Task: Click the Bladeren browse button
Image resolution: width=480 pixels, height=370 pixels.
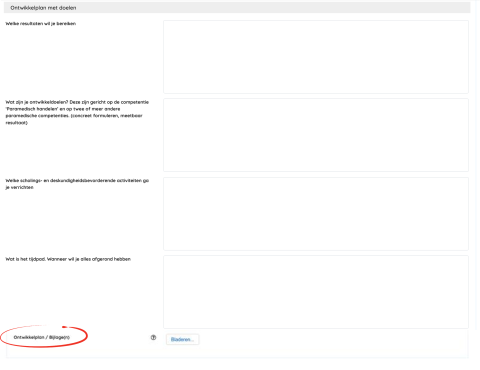Action: [x=182, y=339]
